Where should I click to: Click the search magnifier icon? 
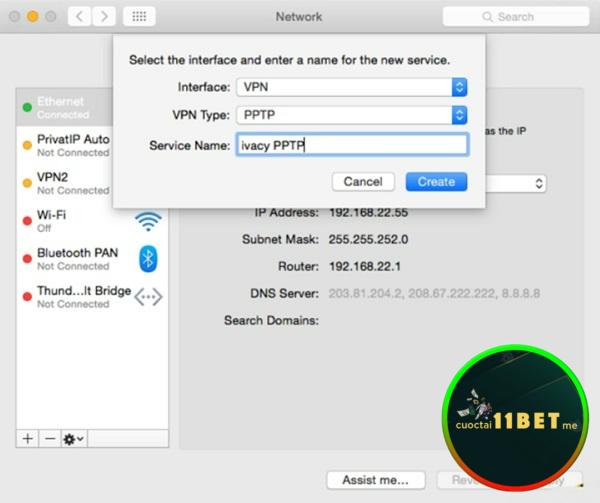(487, 17)
